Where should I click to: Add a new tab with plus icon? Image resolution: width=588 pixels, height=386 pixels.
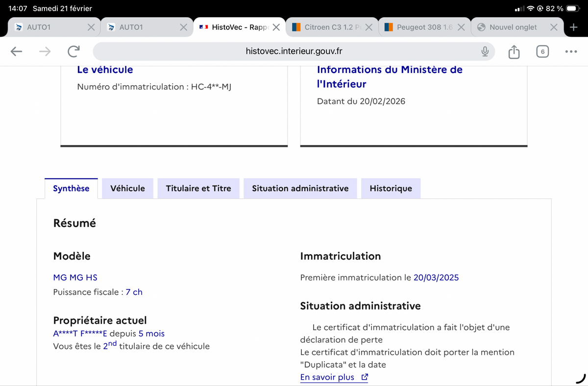(573, 27)
